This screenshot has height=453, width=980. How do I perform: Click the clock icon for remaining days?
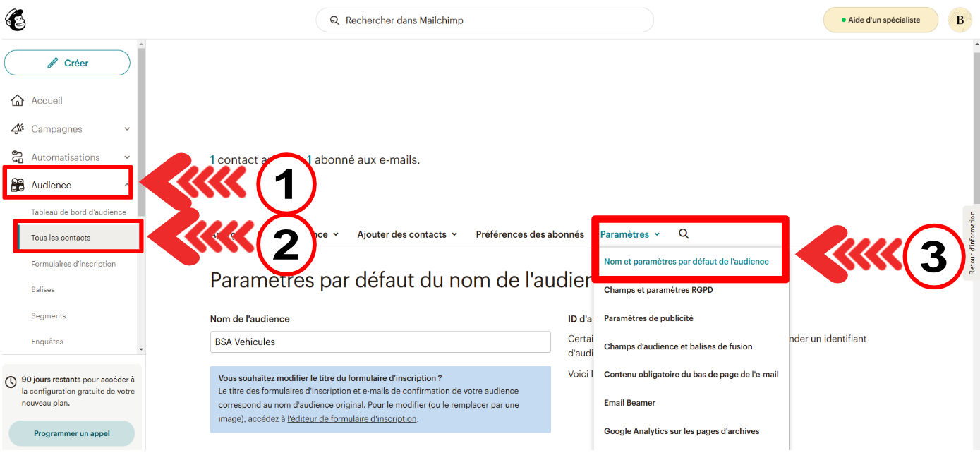[x=11, y=382]
